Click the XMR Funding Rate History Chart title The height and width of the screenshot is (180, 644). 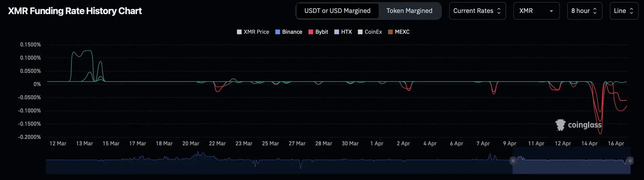coord(75,11)
